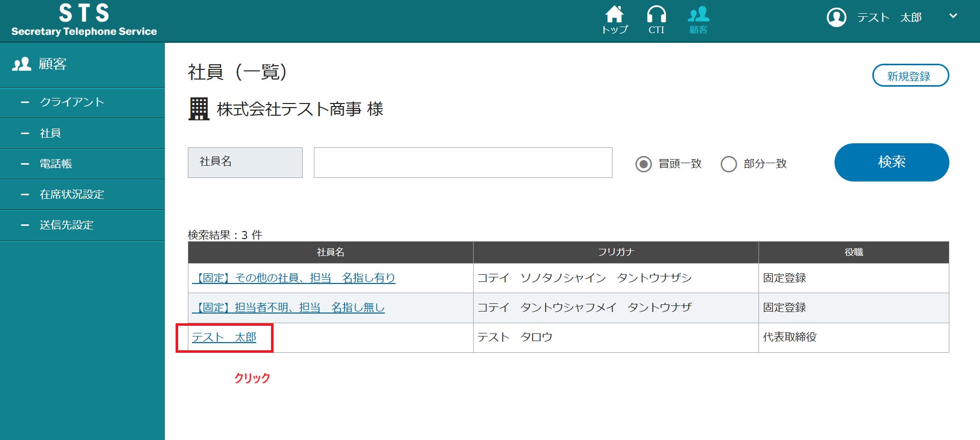Open the CTI headset icon
This screenshot has height=440, width=980.
pos(656,14)
